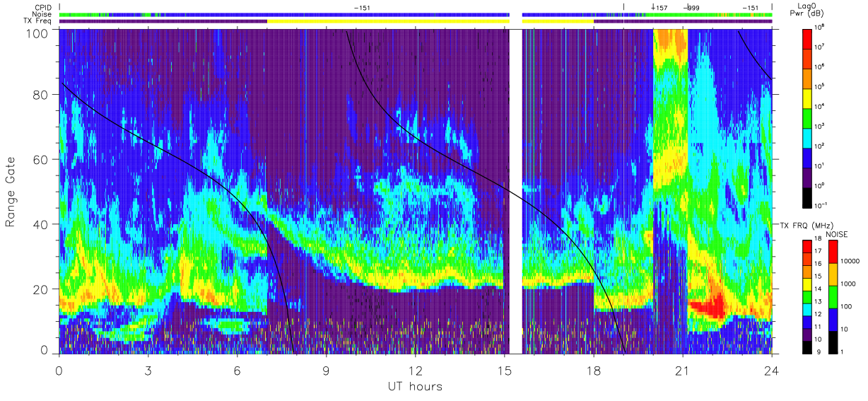Click the Noise strip above the plot

(x=416, y=14)
